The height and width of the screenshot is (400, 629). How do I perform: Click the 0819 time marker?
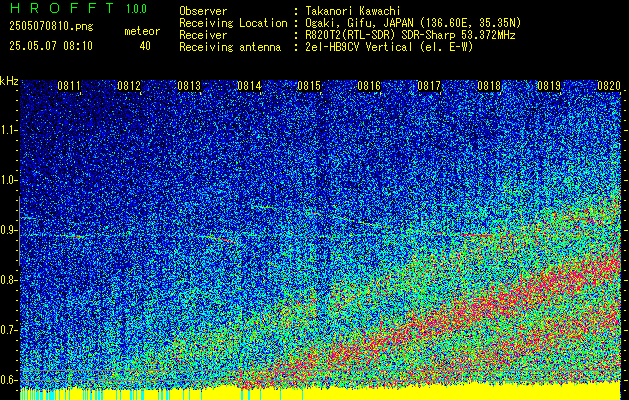[x=549, y=86]
